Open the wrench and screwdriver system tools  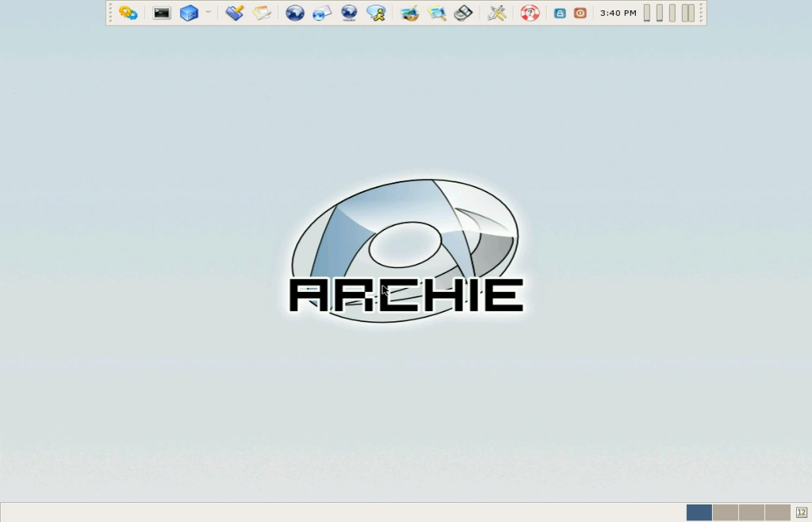tap(496, 13)
